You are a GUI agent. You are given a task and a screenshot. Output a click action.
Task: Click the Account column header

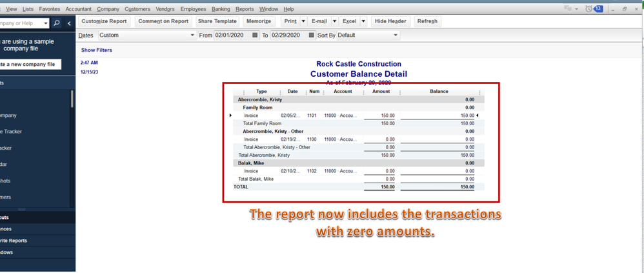click(343, 92)
